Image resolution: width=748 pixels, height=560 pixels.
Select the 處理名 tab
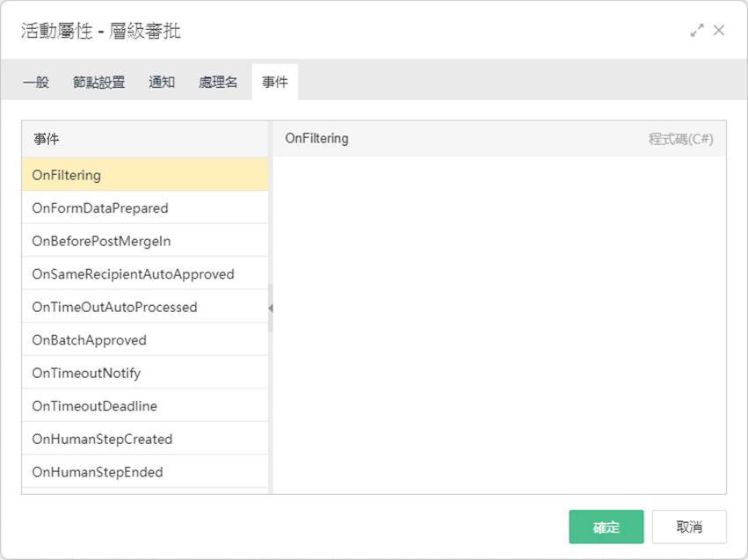(x=218, y=82)
